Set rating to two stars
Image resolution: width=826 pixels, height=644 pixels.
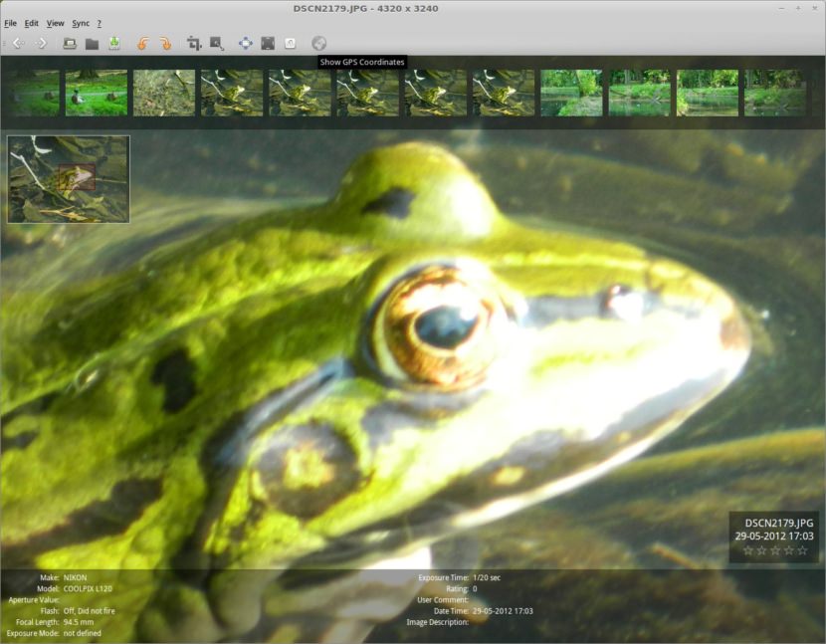click(761, 550)
